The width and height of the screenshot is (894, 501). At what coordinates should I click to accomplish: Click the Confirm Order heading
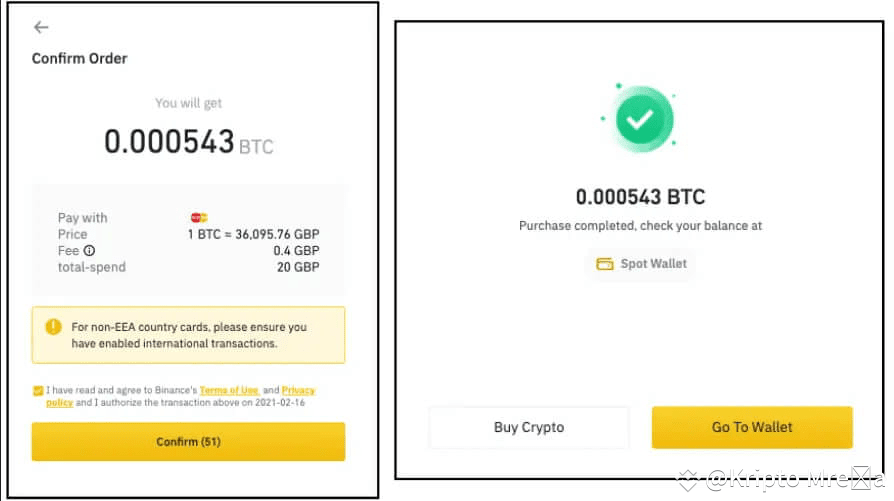click(x=81, y=58)
